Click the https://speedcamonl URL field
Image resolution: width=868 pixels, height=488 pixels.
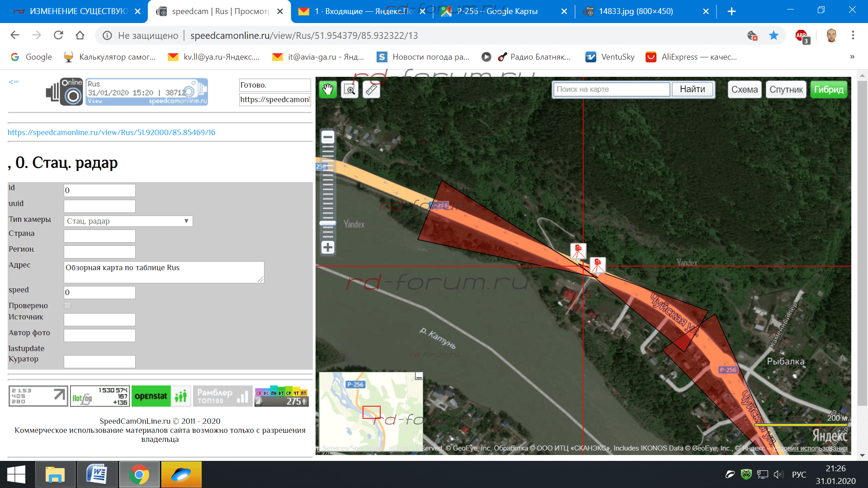(x=275, y=99)
